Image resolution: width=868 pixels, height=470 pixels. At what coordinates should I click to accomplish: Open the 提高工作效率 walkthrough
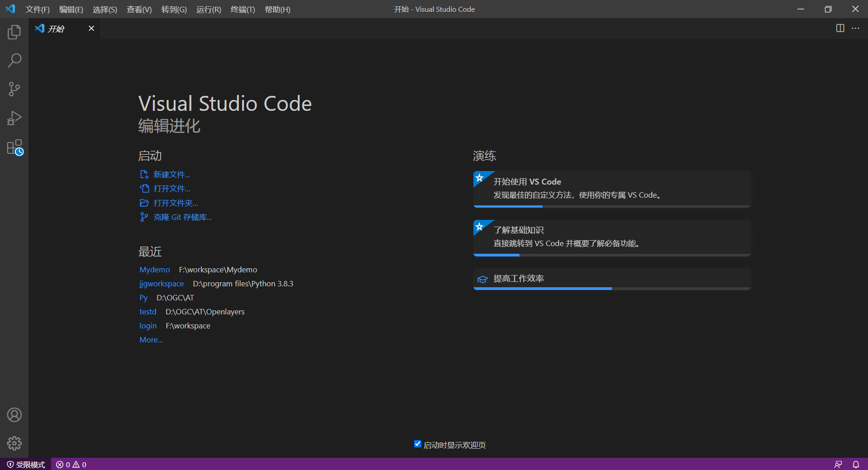(x=612, y=279)
